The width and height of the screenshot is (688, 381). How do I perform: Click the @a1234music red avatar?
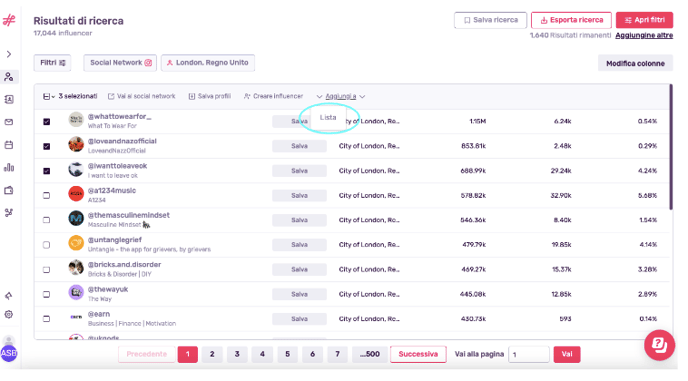click(x=76, y=194)
